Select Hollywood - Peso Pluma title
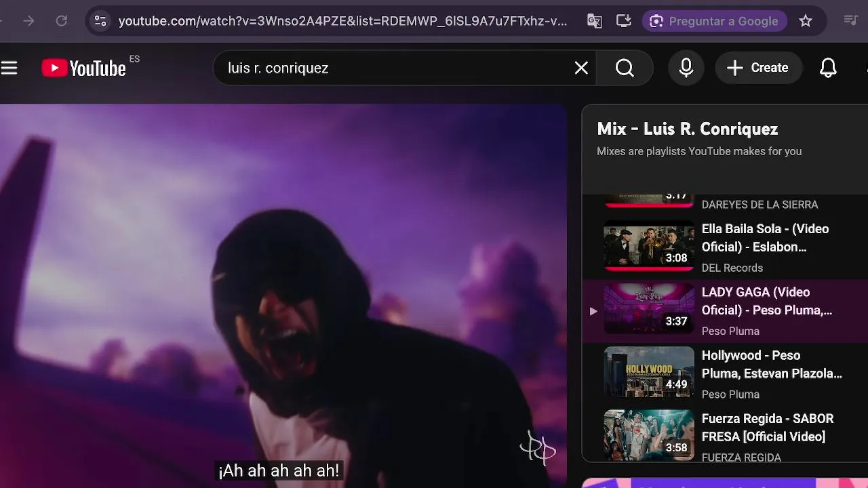868x488 pixels. [x=772, y=364]
